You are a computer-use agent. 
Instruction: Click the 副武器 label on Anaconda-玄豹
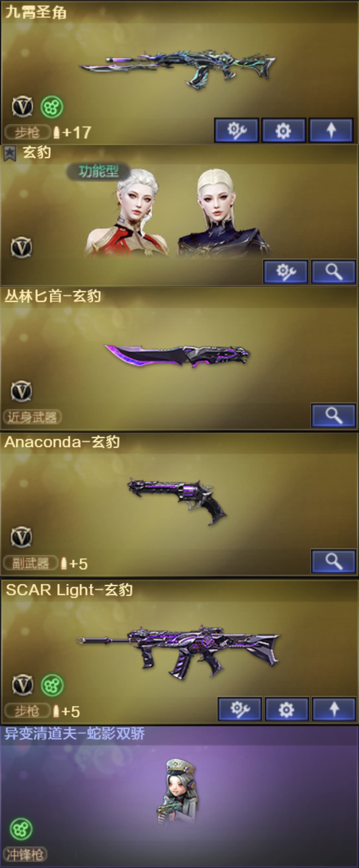click(31, 563)
